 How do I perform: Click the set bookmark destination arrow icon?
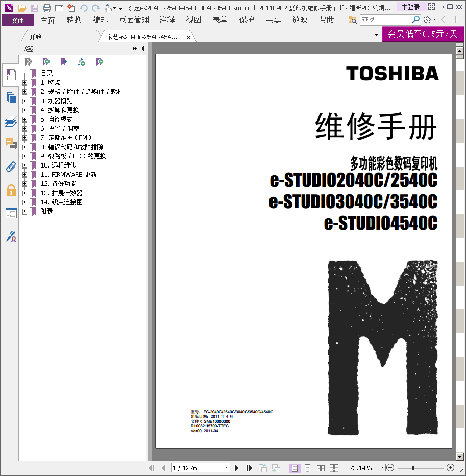(x=64, y=62)
